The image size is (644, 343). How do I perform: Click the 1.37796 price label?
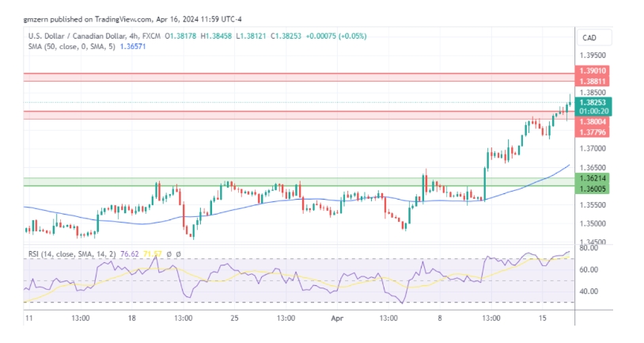[593, 132]
